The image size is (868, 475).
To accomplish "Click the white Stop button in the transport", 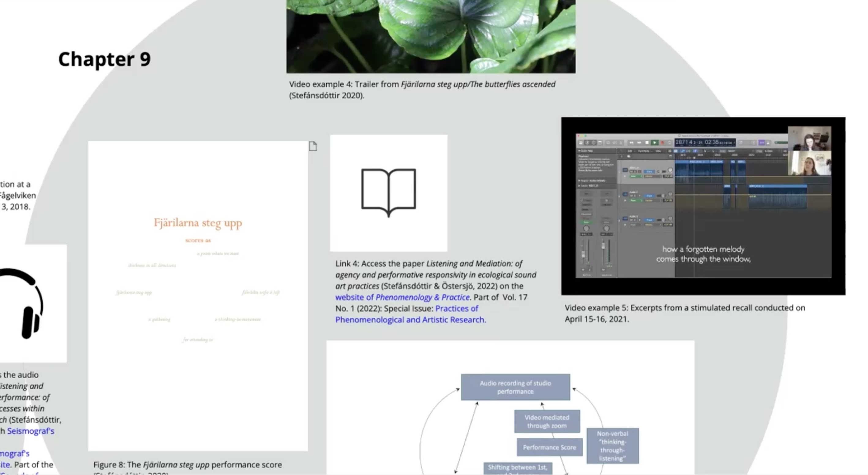I will (647, 143).
